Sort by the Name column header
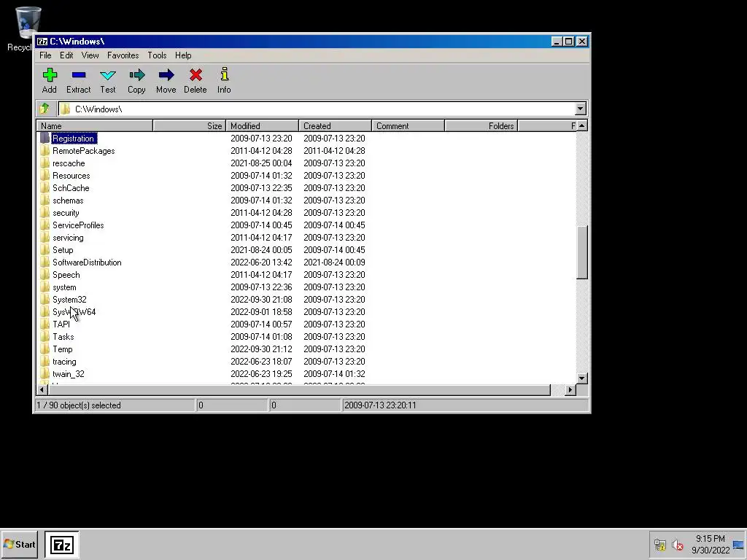 95,125
